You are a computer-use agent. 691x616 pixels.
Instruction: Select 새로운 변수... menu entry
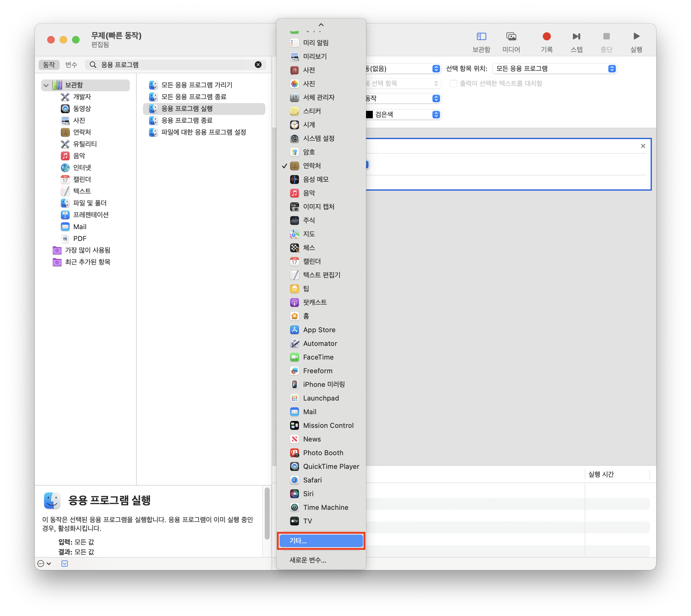pos(308,560)
